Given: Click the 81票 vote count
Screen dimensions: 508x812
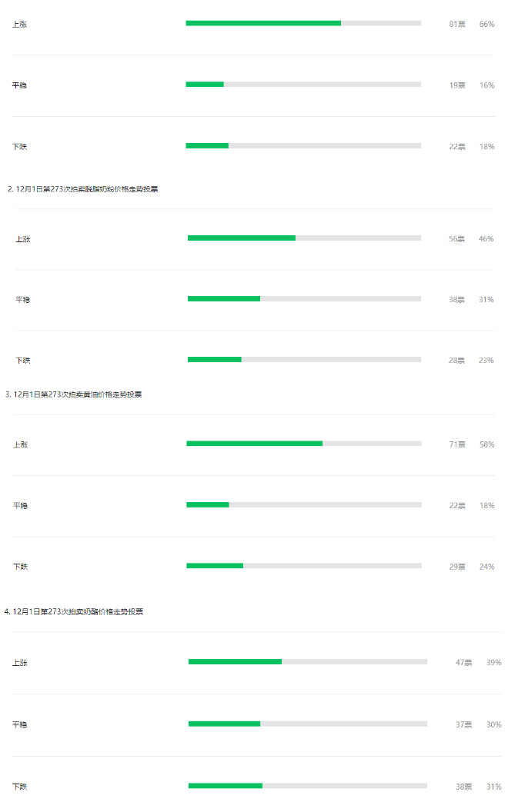Looking at the screenshot, I should pos(457,24).
